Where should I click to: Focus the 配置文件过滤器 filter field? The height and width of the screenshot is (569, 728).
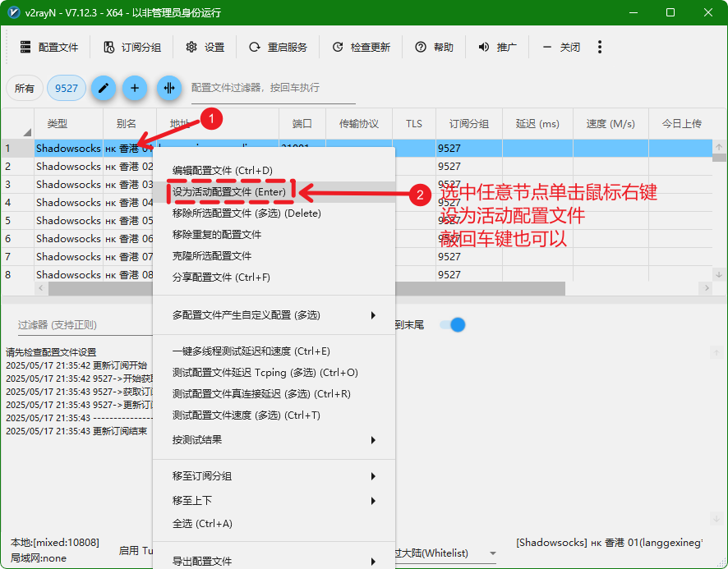pyautogui.click(x=274, y=88)
